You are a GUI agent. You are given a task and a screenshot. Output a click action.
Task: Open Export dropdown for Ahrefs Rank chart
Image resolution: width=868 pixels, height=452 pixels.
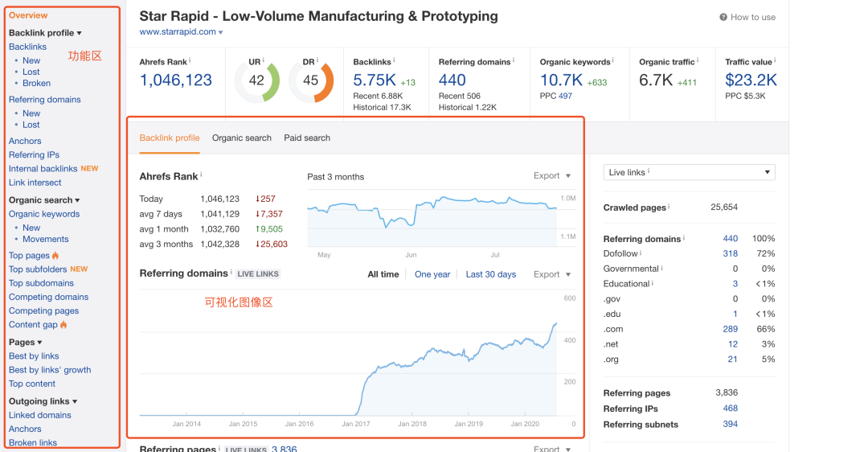[x=552, y=176]
